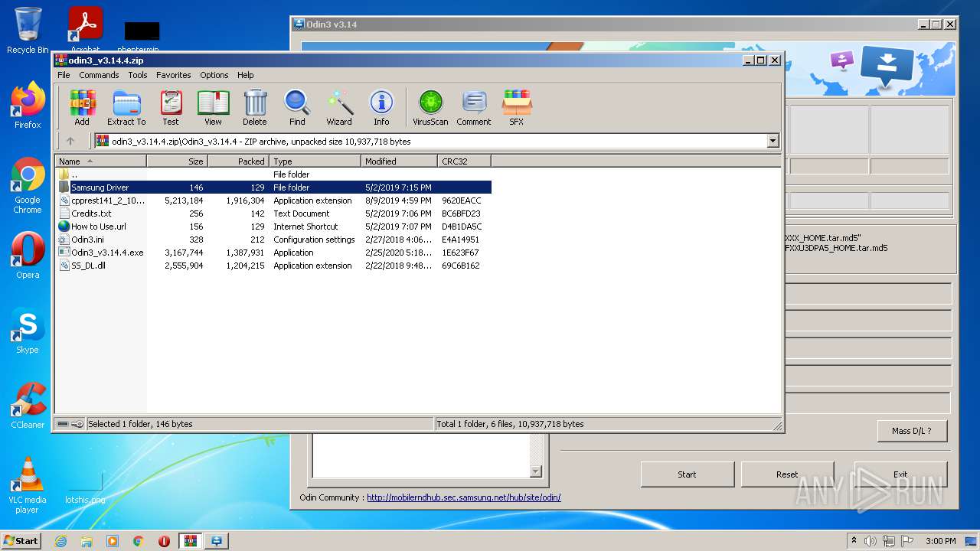Click the Odin log scrollbar down arrow
980x551 pixels.
536,471
